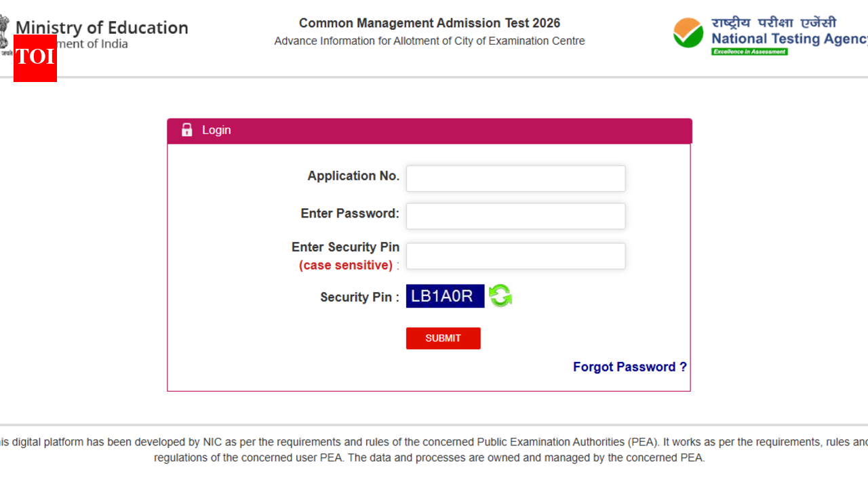Click the green-orange NTA leaf graphic
The width and height of the screenshot is (868, 488).
687,32
